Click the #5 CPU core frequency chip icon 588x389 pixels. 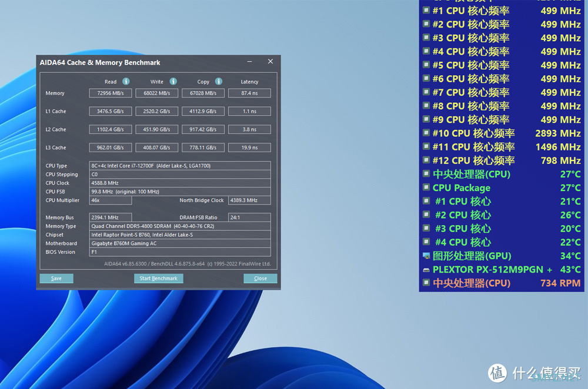[426, 65]
